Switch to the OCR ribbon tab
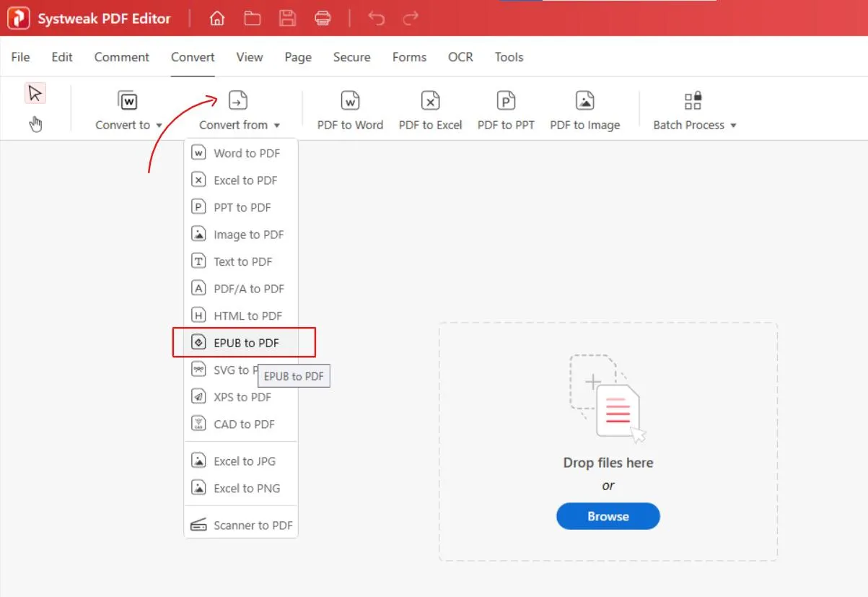This screenshot has height=597, width=868. (x=460, y=57)
